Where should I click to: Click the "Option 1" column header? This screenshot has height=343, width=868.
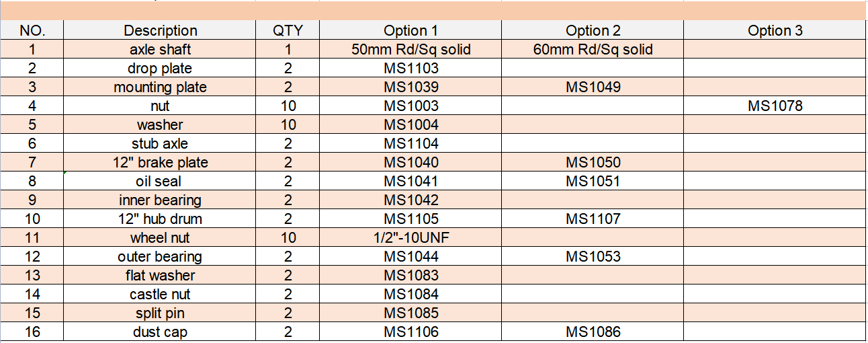tap(410, 30)
